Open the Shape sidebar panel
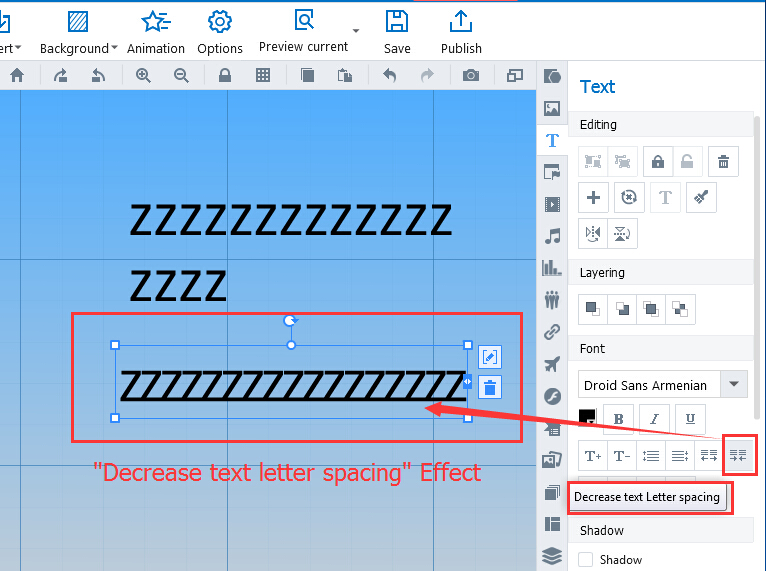Image resolution: width=766 pixels, height=571 pixels. (x=552, y=76)
